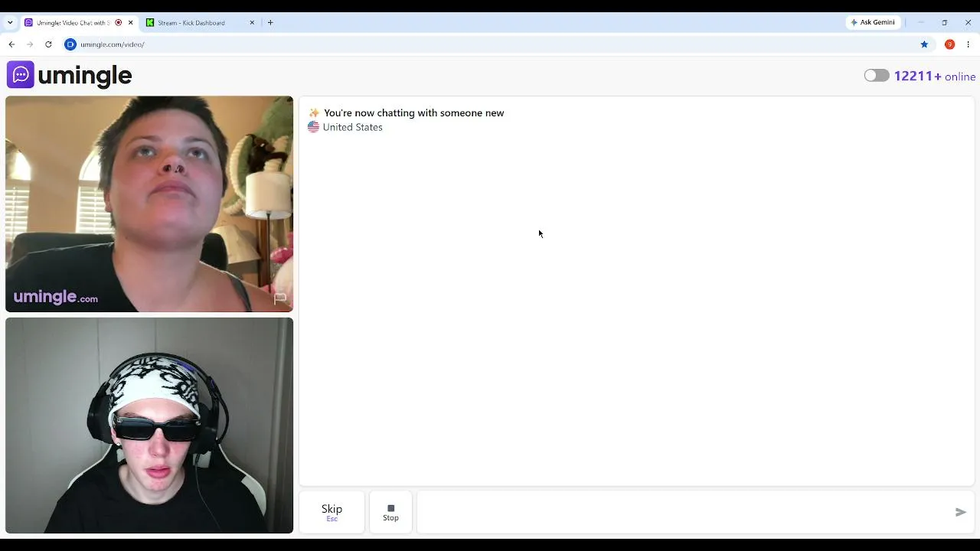Open Ask Gemini button
The image size is (980, 551).
tap(873, 23)
